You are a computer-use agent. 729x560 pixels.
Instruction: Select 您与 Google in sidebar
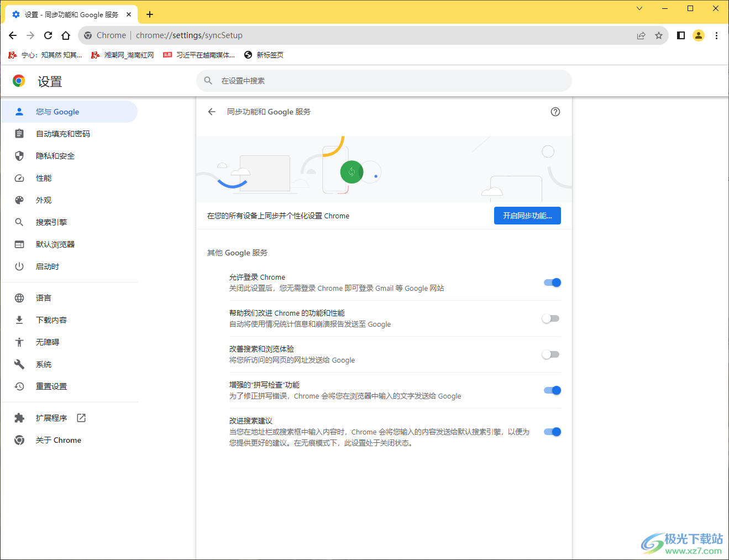point(69,112)
